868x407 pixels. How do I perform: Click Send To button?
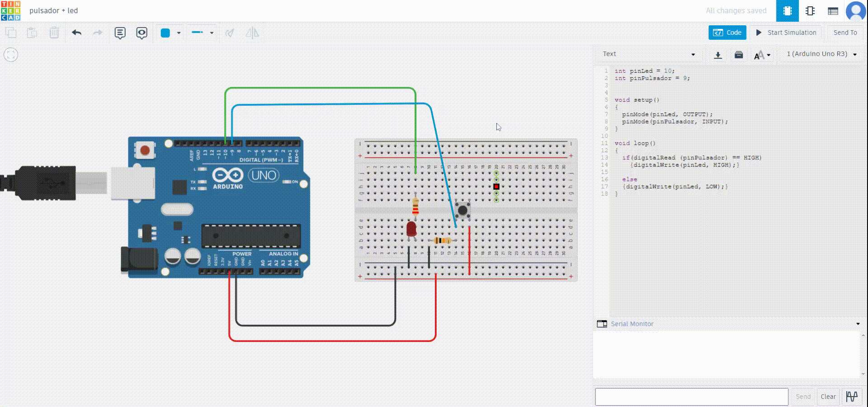(845, 33)
